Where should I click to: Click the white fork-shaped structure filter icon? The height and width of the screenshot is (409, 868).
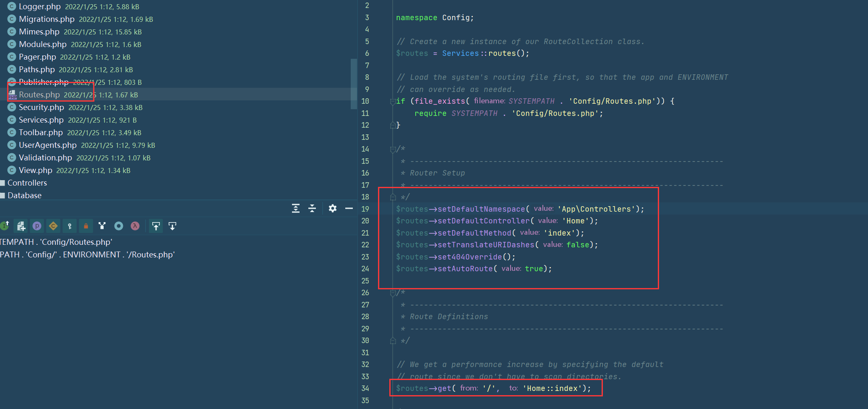click(x=102, y=226)
